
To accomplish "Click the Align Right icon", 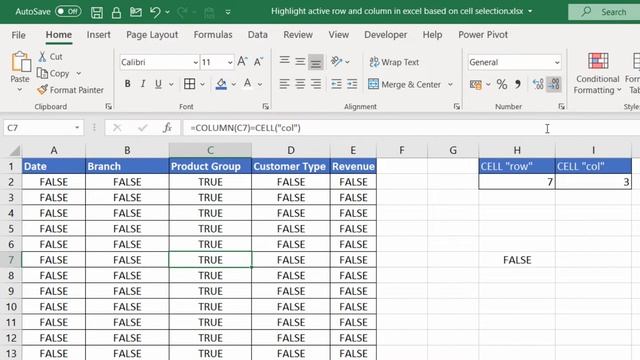I will (316, 84).
